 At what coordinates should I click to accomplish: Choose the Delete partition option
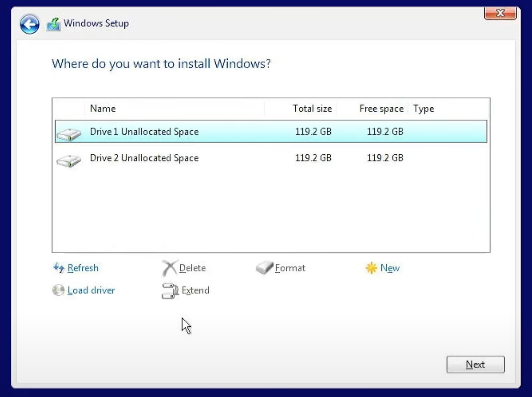[192, 268]
